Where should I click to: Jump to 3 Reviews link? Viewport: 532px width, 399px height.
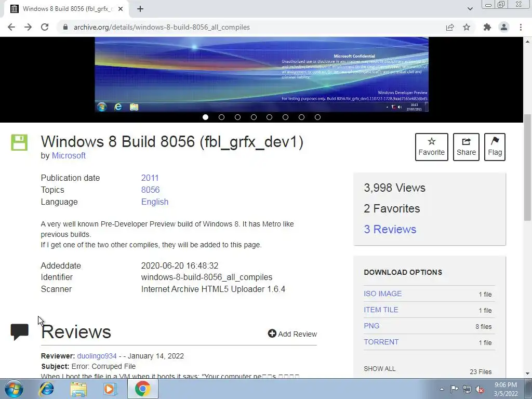[x=390, y=229]
